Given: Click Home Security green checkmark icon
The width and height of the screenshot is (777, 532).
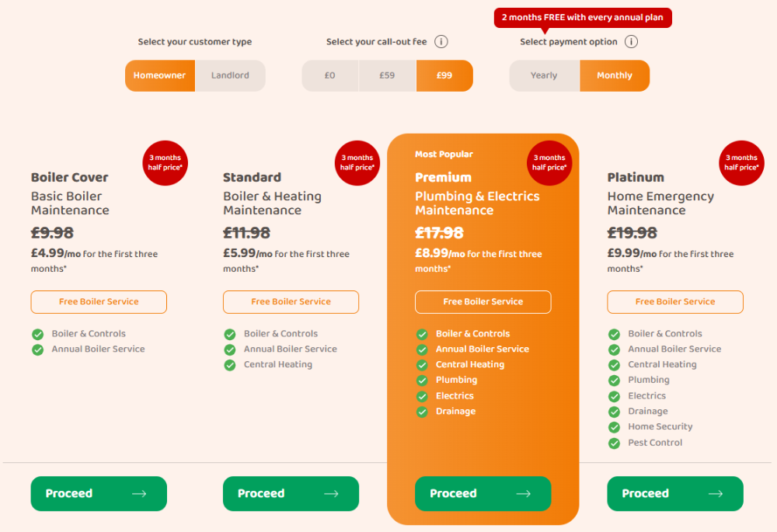Looking at the screenshot, I should [614, 427].
